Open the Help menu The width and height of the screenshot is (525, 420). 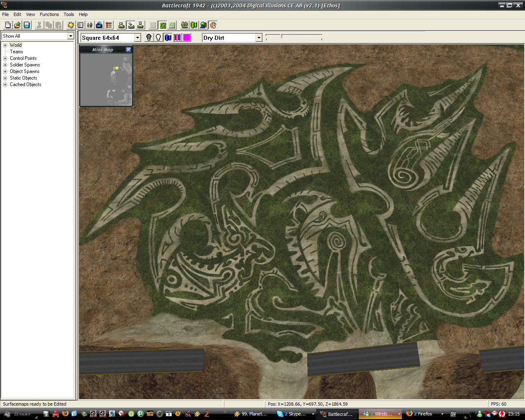[x=83, y=14]
